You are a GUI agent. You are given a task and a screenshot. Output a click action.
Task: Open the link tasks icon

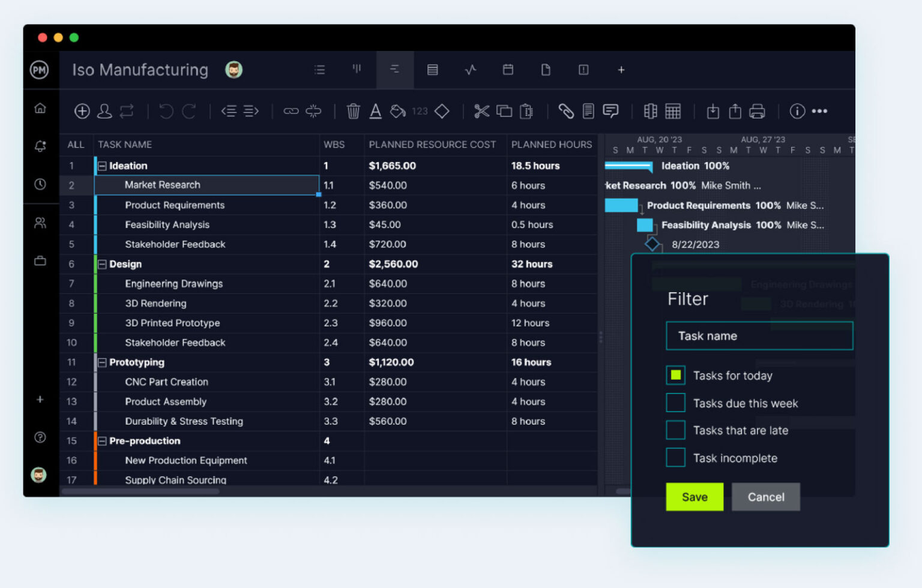(x=291, y=111)
